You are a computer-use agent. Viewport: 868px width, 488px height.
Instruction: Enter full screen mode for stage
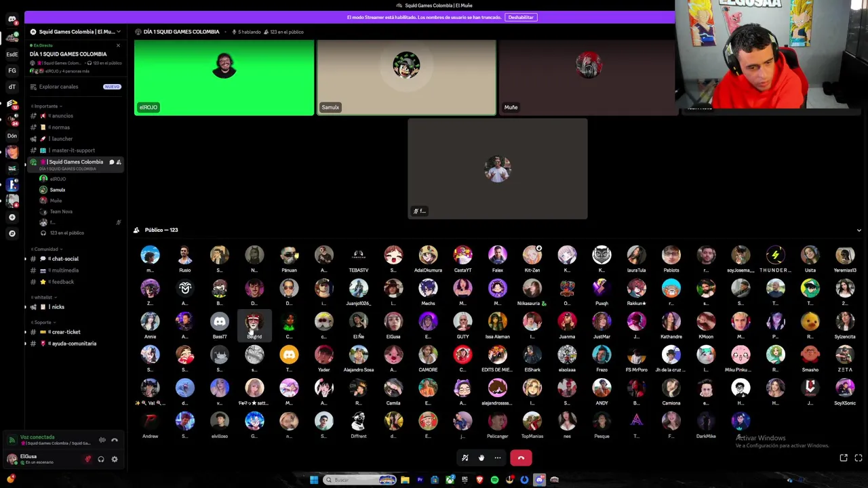[859, 458]
